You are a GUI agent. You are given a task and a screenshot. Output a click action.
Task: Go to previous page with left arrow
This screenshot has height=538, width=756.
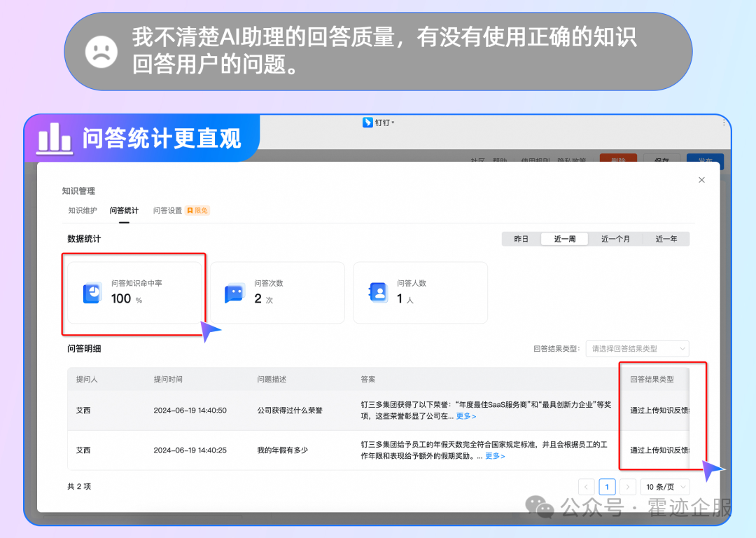(587, 487)
